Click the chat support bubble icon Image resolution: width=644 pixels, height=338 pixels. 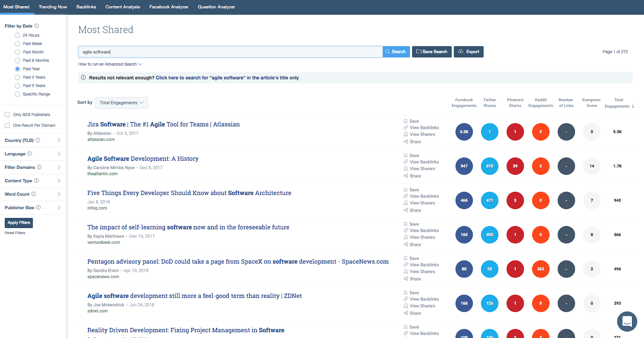click(627, 321)
